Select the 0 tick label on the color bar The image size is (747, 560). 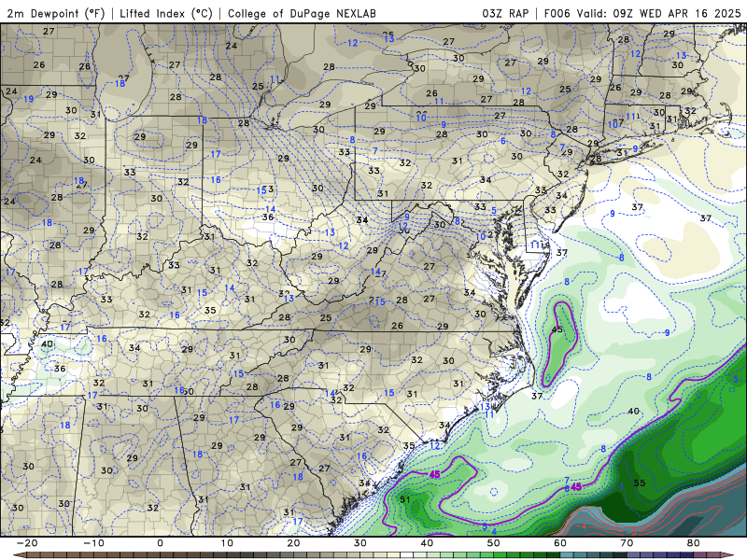pyautogui.click(x=160, y=543)
